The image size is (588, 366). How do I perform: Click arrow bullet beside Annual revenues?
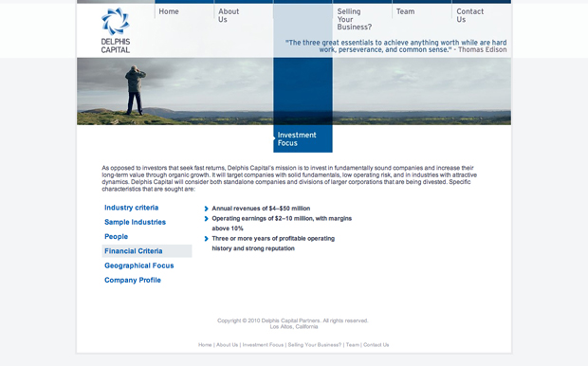(x=206, y=209)
